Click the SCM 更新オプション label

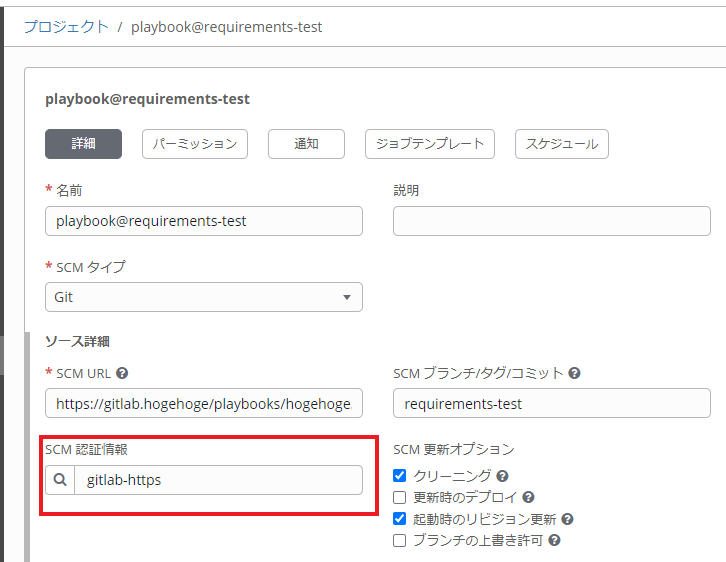pyautogui.click(x=454, y=450)
